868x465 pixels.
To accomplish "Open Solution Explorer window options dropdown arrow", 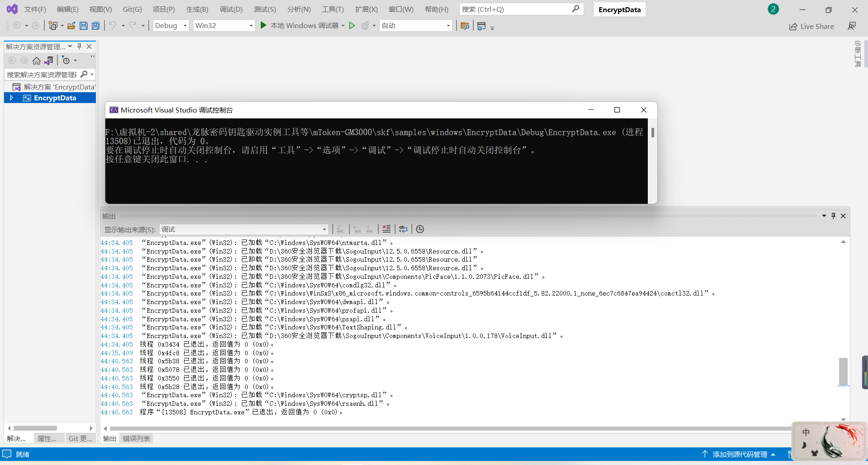I will [70, 47].
